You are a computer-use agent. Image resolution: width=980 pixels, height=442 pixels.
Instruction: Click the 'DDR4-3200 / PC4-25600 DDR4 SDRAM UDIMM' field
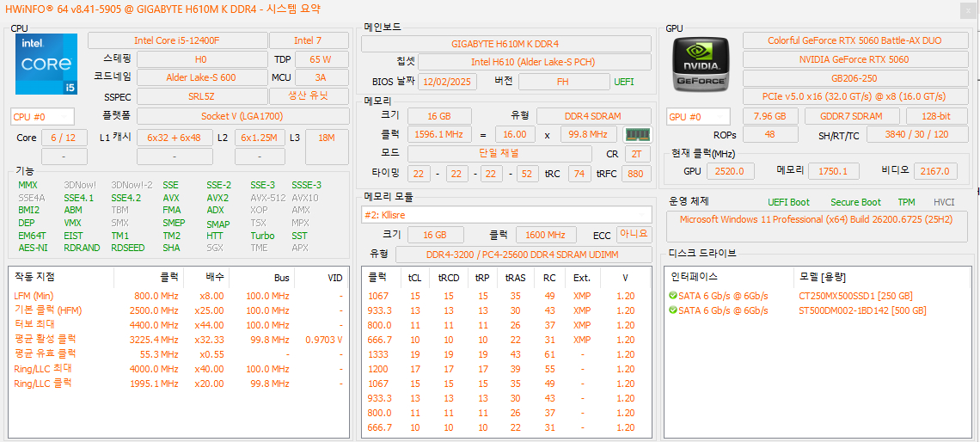coord(524,255)
